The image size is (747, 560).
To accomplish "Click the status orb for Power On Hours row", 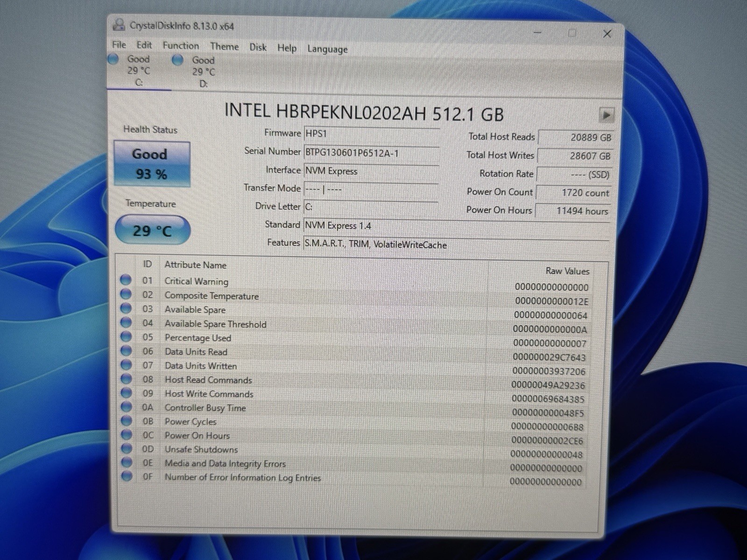I will pos(127,434).
